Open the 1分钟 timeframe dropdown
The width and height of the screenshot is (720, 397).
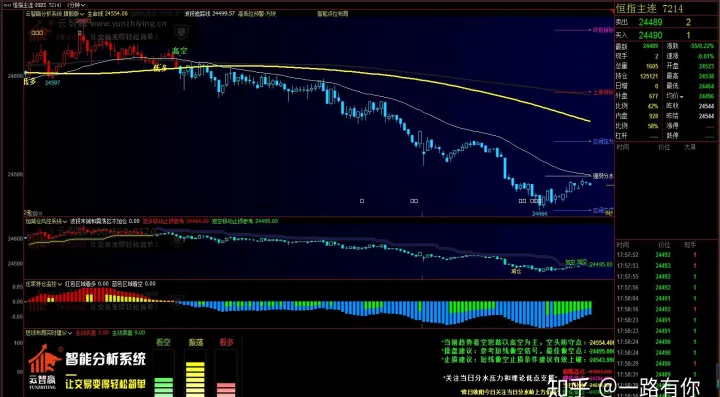[75, 5]
